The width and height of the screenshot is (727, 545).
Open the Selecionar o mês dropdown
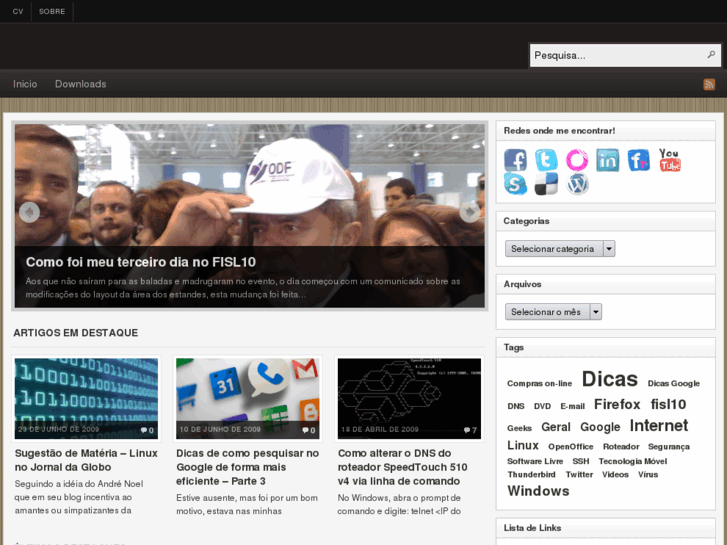[x=553, y=312]
